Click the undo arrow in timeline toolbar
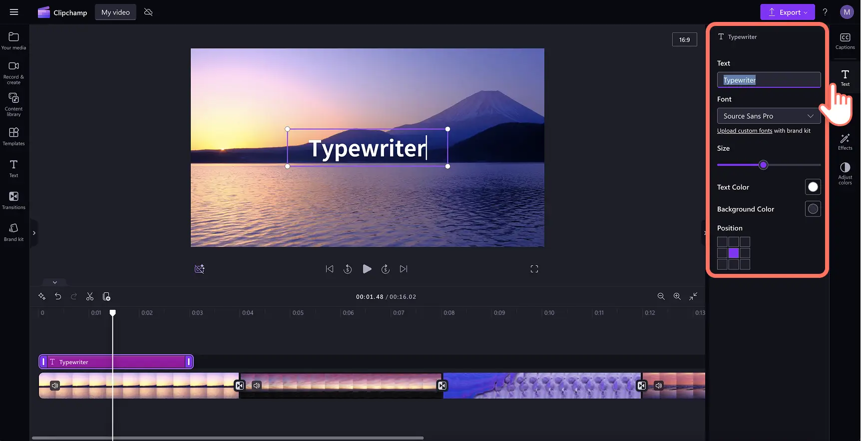This screenshot has height=441, width=868. pyautogui.click(x=58, y=296)
